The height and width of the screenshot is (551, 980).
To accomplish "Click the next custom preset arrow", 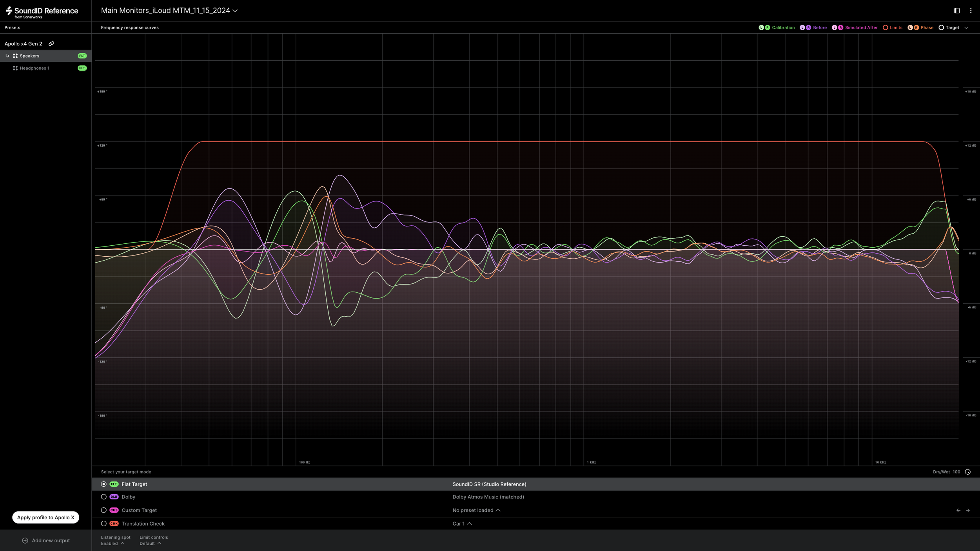I will pos(967,510).
